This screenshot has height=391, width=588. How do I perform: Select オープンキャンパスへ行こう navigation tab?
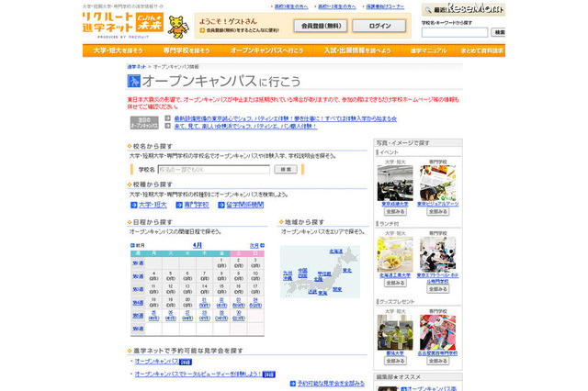266,50
